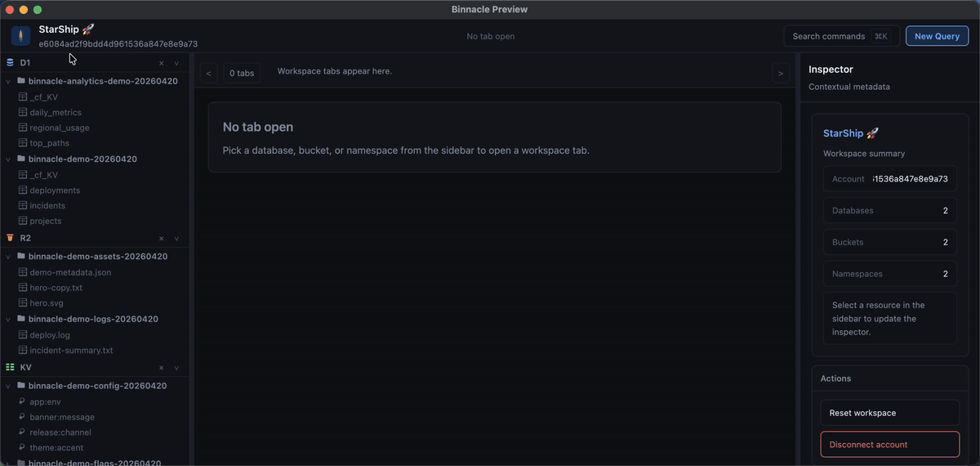
Task: Click the × button on D1 header
Action: [x=162, y=63]
